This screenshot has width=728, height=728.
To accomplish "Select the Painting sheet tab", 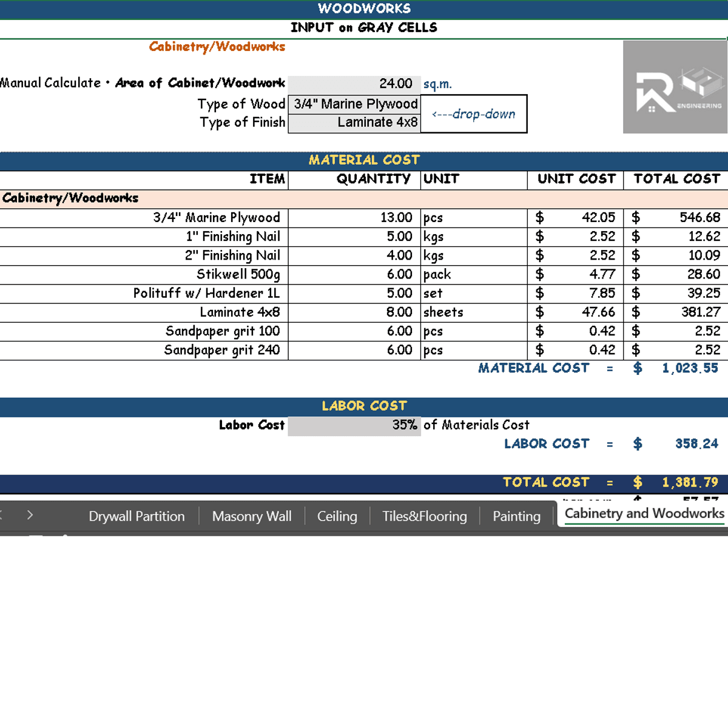I will [x=516, y=516].
